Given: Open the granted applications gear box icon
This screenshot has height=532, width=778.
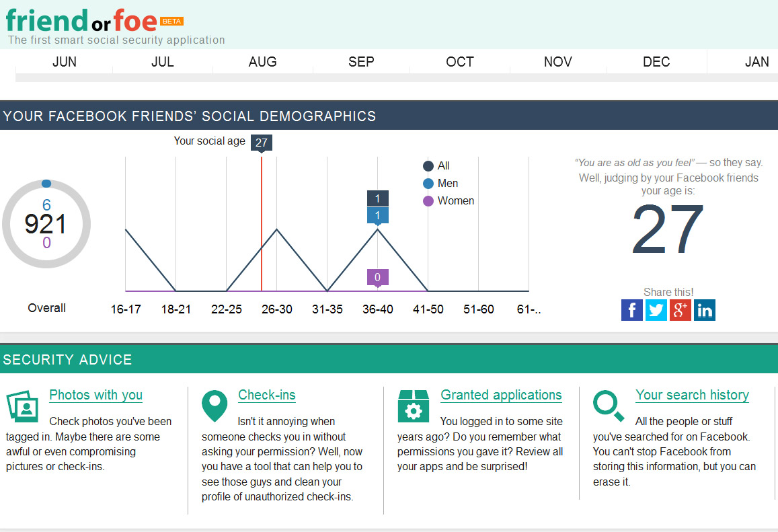Looking at the screenshot, I should tap(413, 406).
